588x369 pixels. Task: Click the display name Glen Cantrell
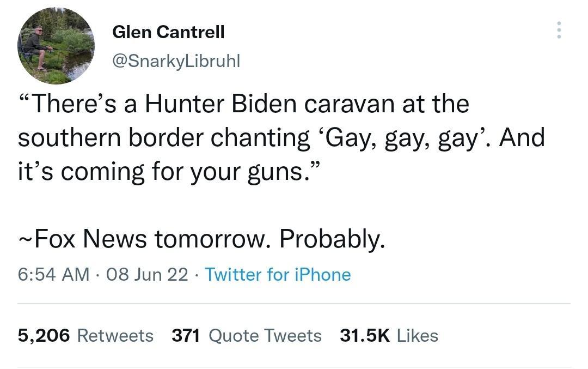pos(169,32)
